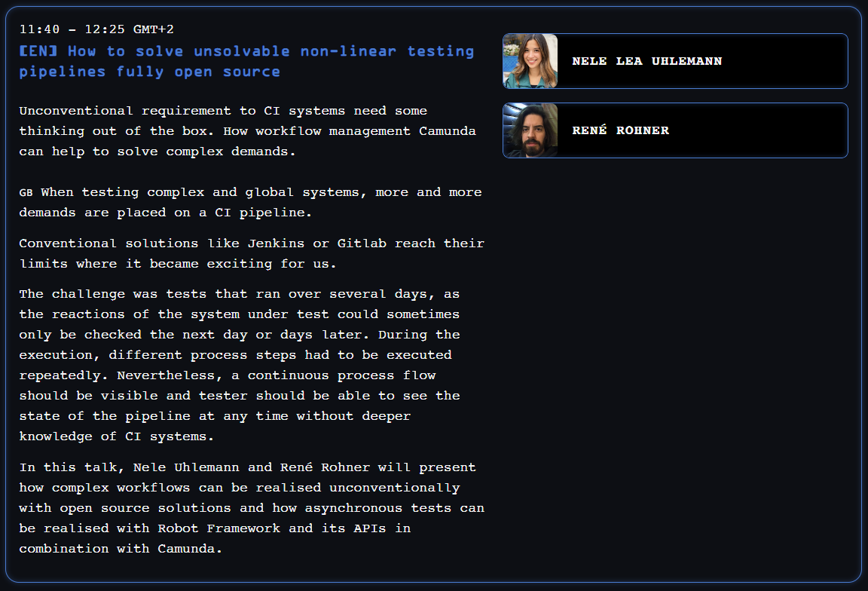Click the name text RENÉ ROHNER
This screenshot has height=591, width=868.
coord(620,130)
